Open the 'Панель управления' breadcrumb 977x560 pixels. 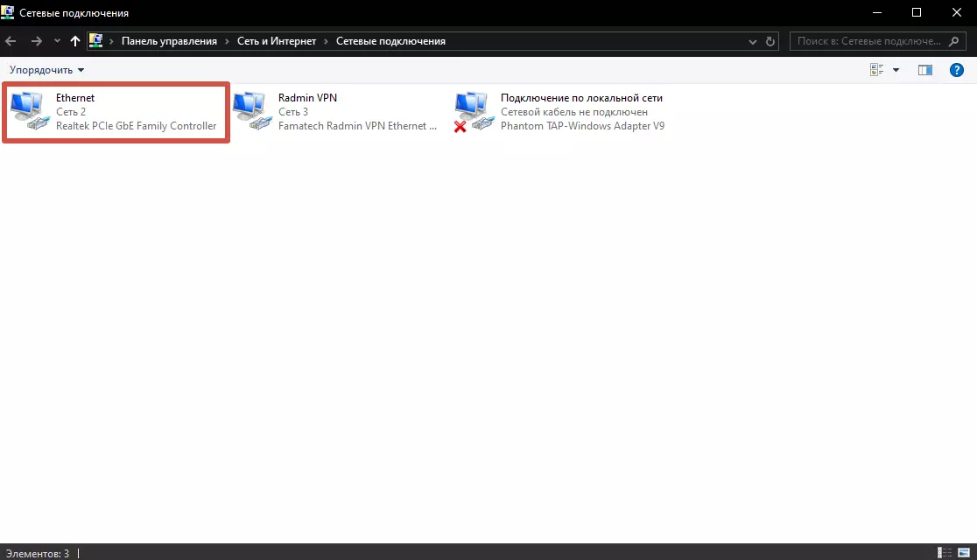click(169, 41)
